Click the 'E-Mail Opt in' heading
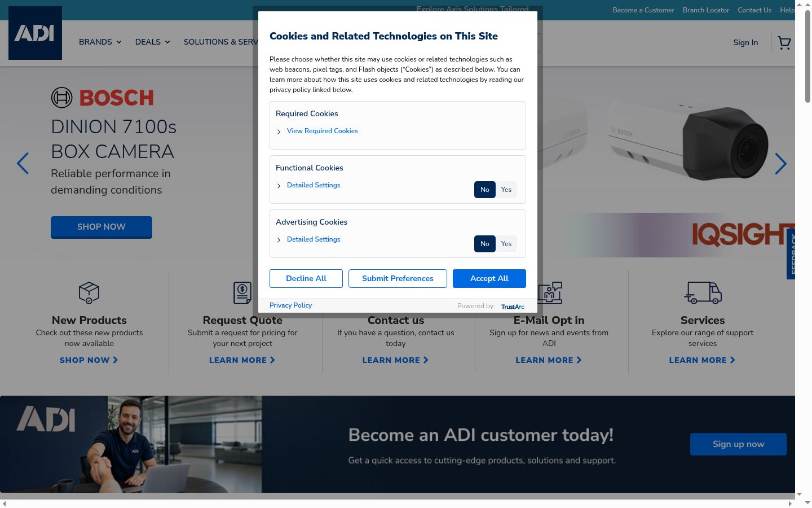The width and height of the screenshot is (812, 508). coord(549,320)
